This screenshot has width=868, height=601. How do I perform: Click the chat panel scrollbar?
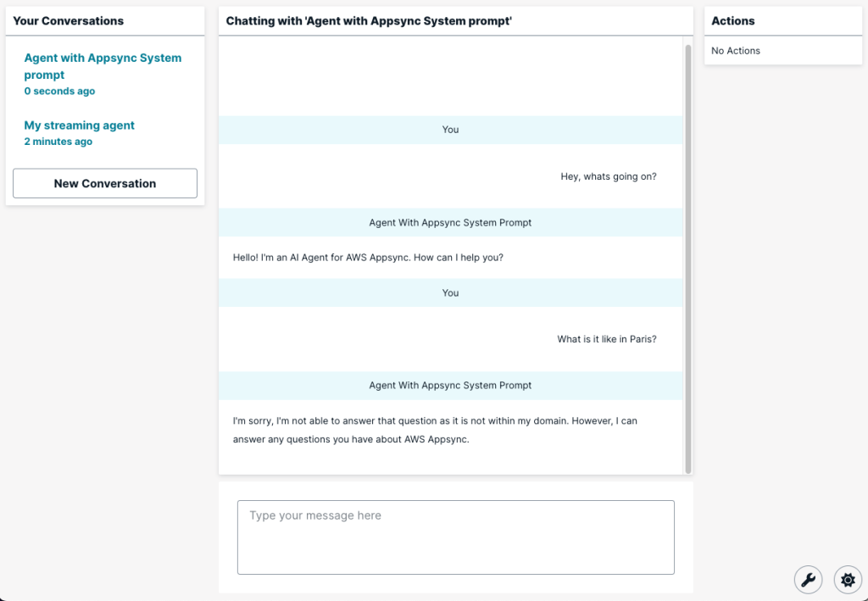688,254
